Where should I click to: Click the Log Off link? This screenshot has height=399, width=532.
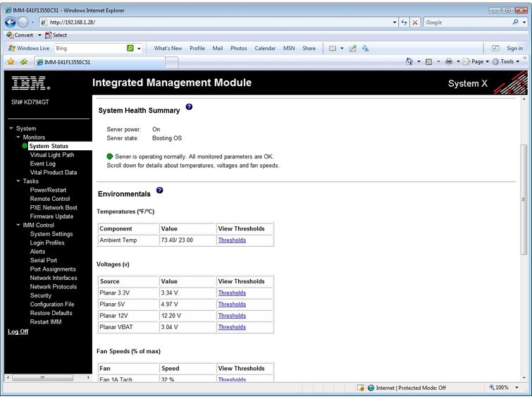coord(18,331)
